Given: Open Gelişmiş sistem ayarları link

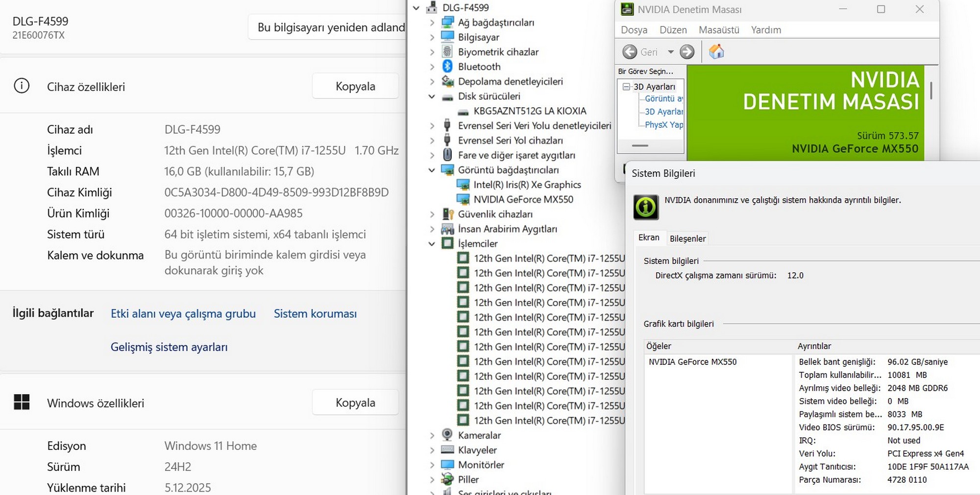Looking at the screenshot, I should click(x=169, y=347).
